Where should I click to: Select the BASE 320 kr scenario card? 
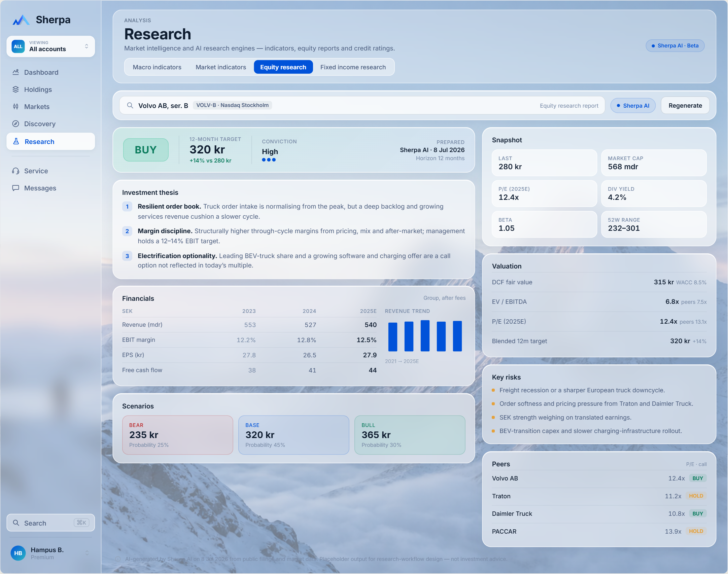294,435
